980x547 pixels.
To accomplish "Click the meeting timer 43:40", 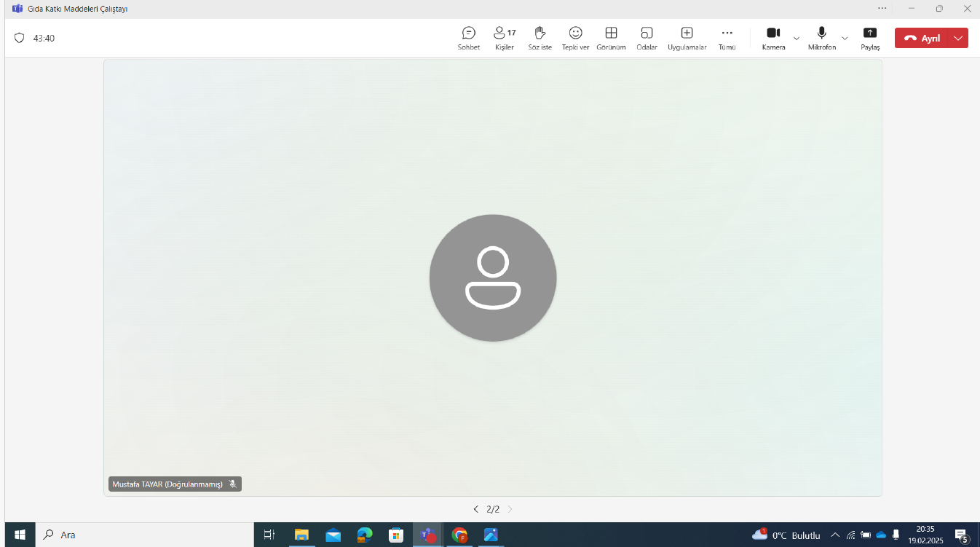I will click(44, 39).
